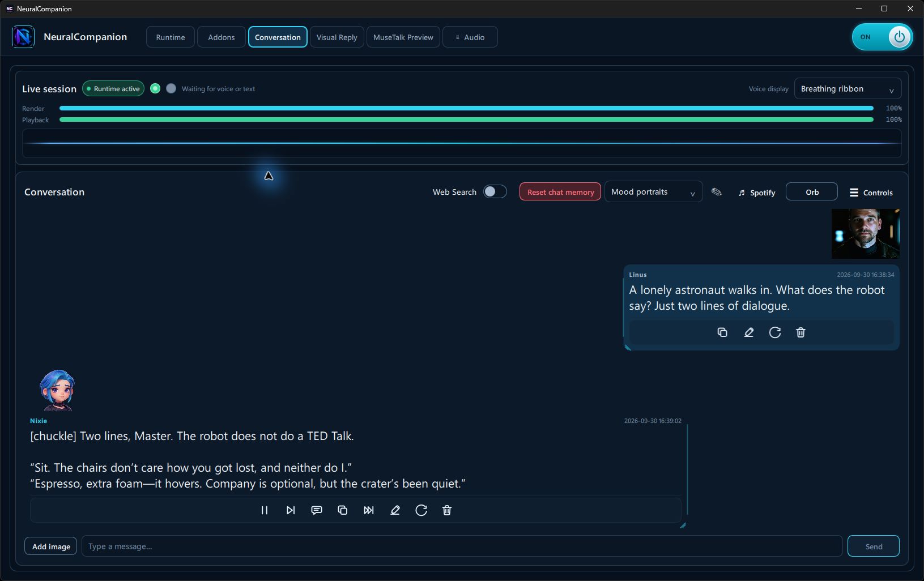
Task: Click the Add image button
Action: click(51, 546)
